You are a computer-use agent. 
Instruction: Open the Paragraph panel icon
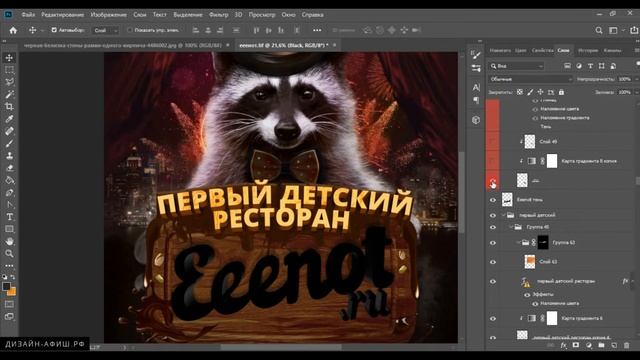coord(476,100)
